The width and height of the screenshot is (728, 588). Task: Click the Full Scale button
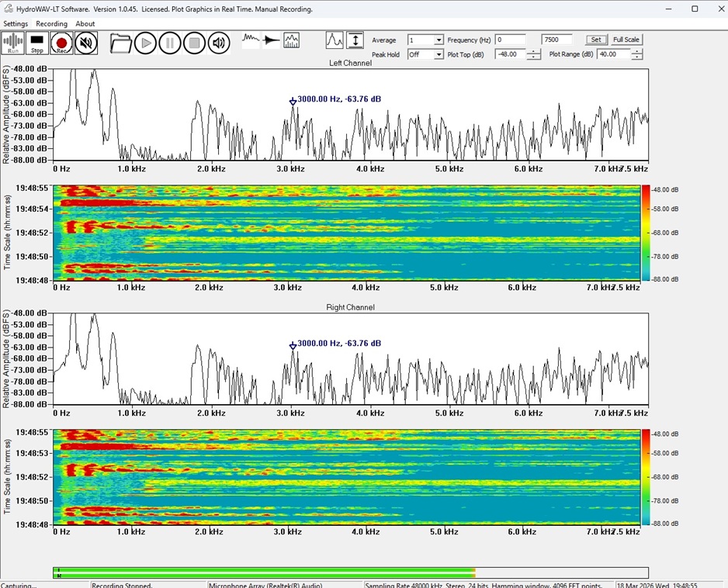coord(626,40)
